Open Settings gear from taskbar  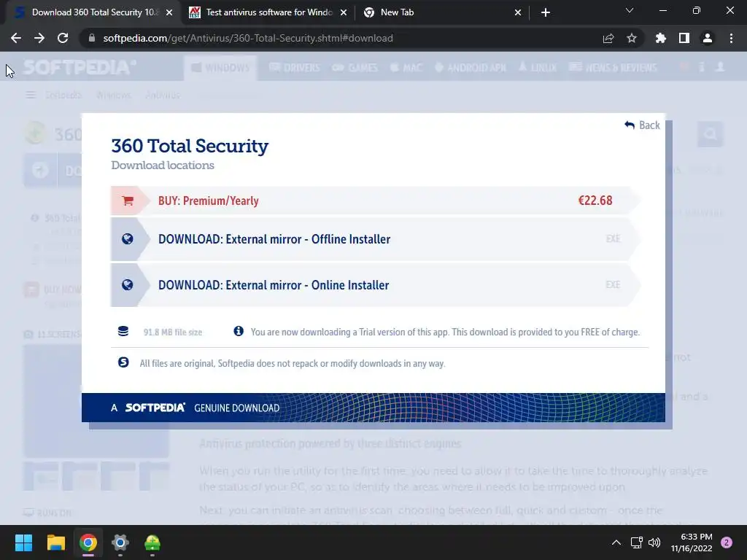pos(120,542)
